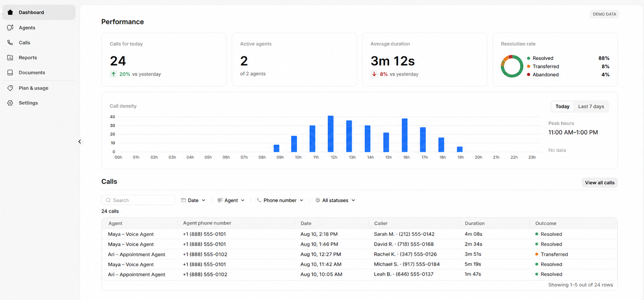The width and height of the screenshot is (644, 300).
Task: Focus the calls Search field
Action: [x=138, y=200]
